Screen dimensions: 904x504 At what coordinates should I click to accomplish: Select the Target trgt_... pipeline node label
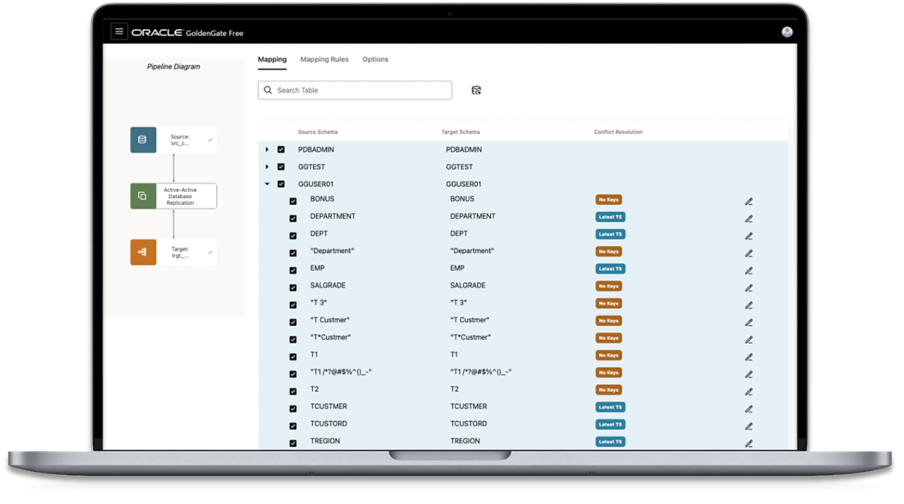point(180,252)
